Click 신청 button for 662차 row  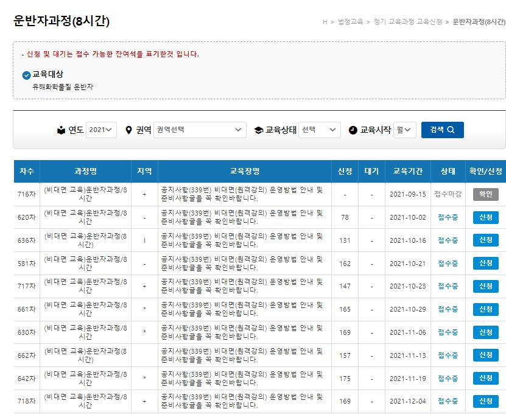486,355
